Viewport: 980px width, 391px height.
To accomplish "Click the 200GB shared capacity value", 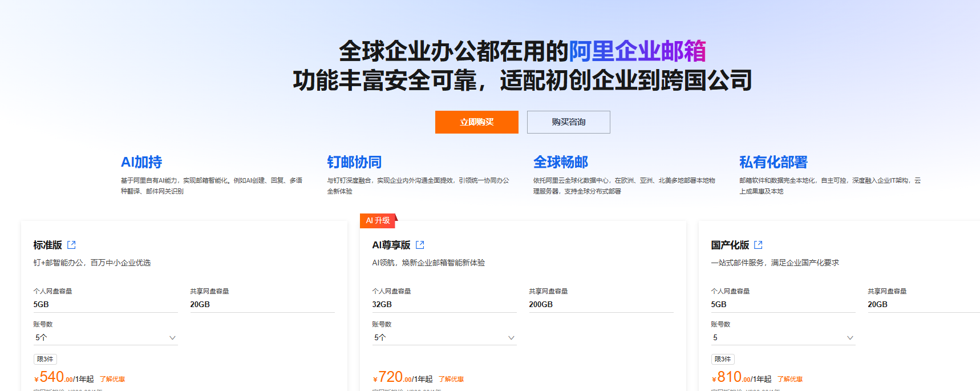I will (x=541, y=304).
